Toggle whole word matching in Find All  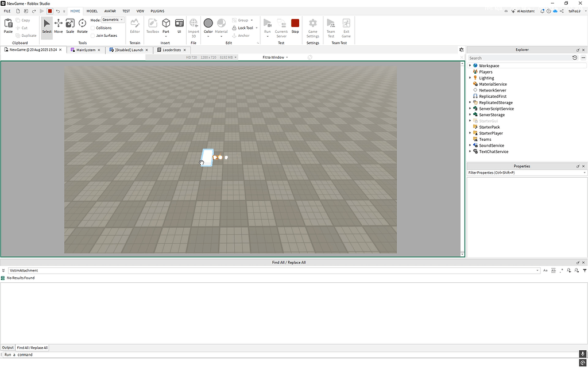pyautogui.click(x=554, y=270)
